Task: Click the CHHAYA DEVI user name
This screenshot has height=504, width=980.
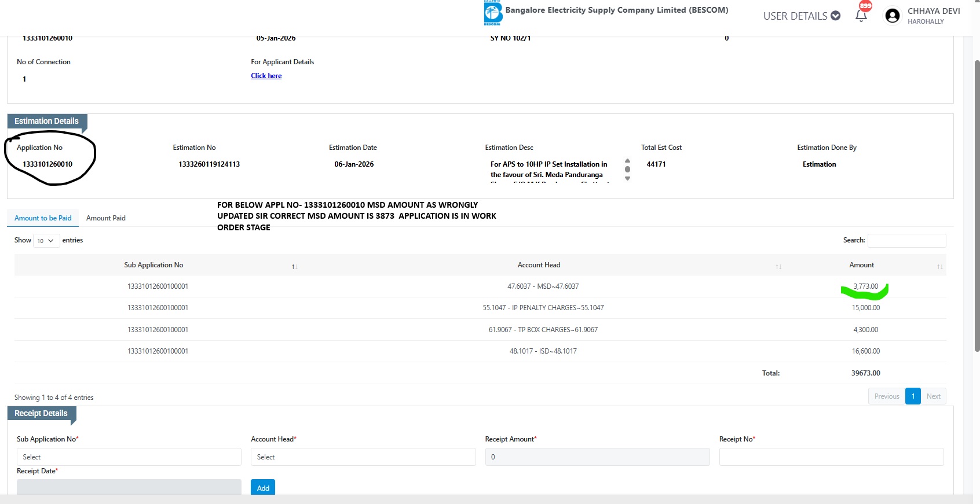Action: click(934, 11)
